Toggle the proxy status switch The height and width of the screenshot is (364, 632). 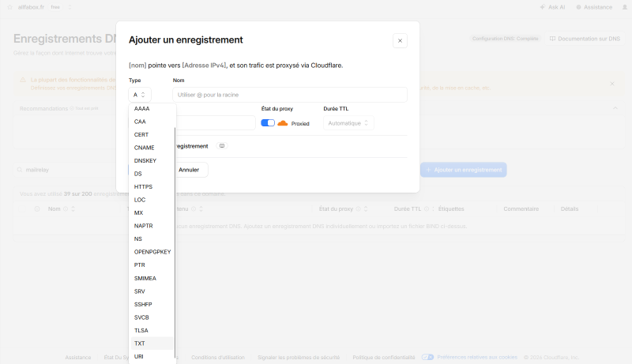[x=268, y=123]
